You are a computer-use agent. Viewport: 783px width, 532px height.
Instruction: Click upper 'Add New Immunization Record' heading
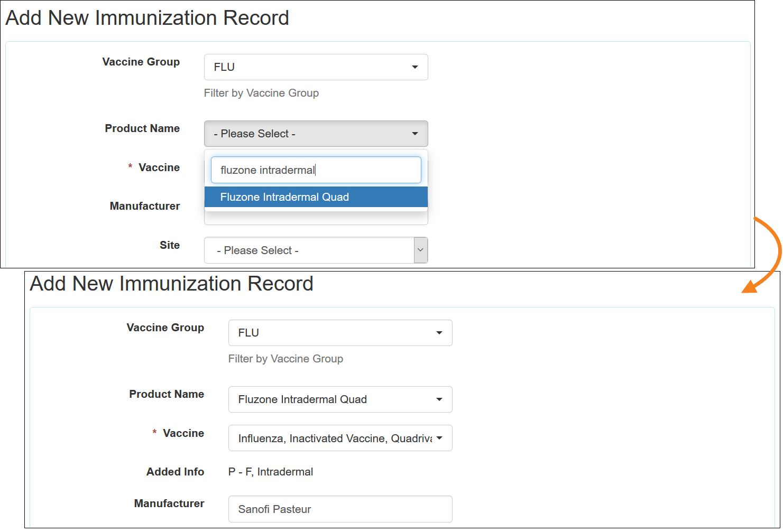147,18
